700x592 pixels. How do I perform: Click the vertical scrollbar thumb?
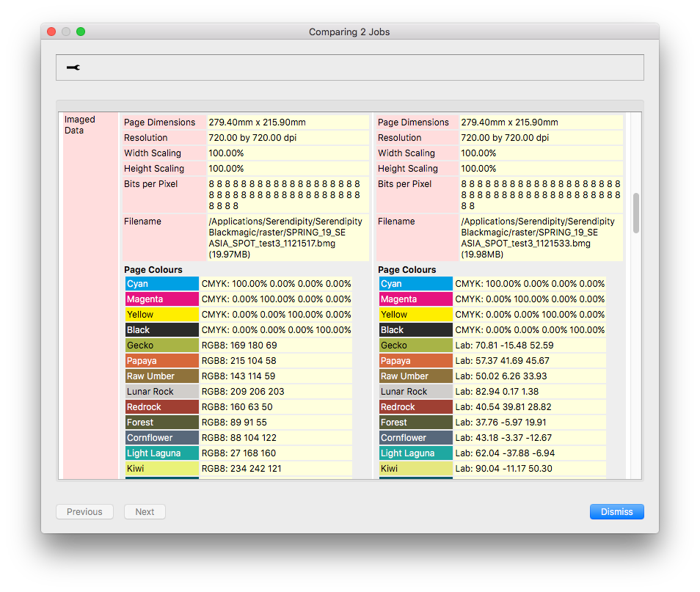(x=636, y=213)
